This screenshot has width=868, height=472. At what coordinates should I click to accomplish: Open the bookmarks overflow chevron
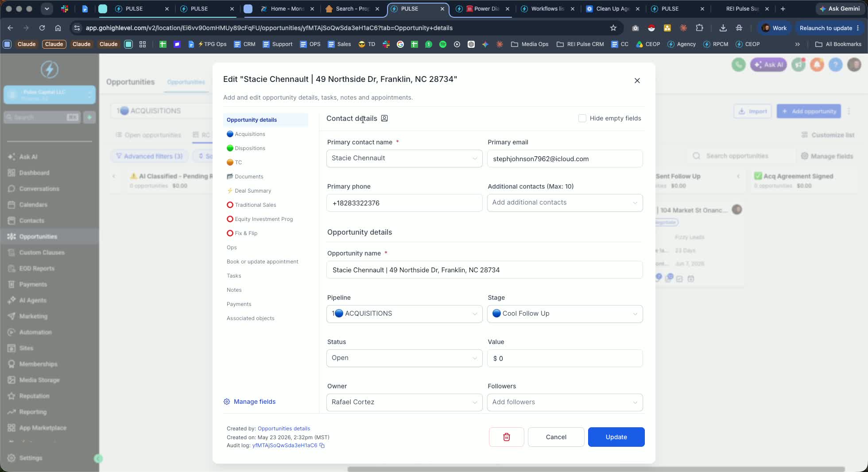798,44
